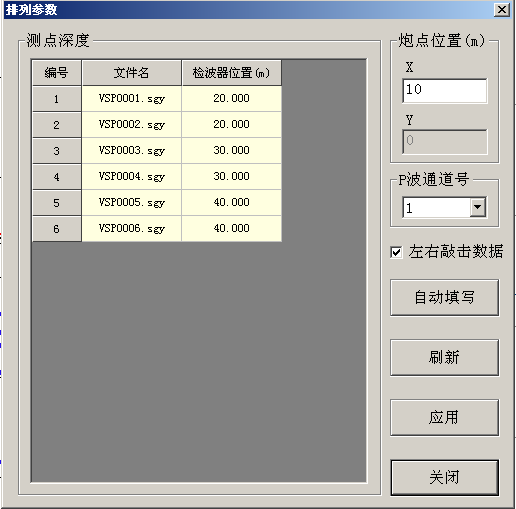Click the 刷新 button

(444, 358)
